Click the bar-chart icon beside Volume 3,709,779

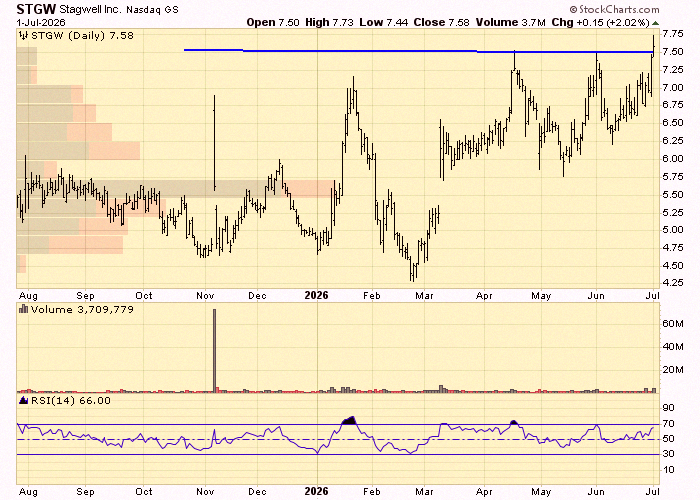(23, 309)
